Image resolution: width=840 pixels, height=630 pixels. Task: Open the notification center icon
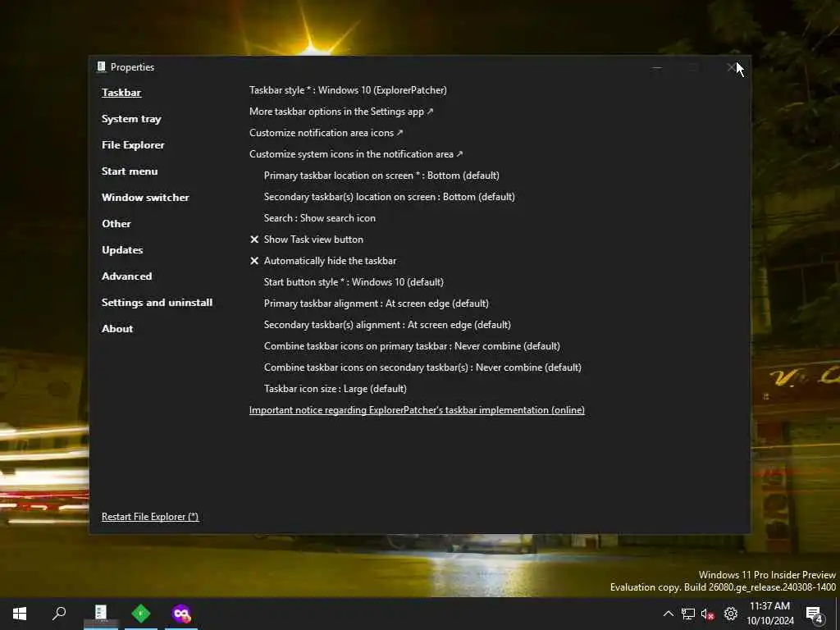pos(815,614)
